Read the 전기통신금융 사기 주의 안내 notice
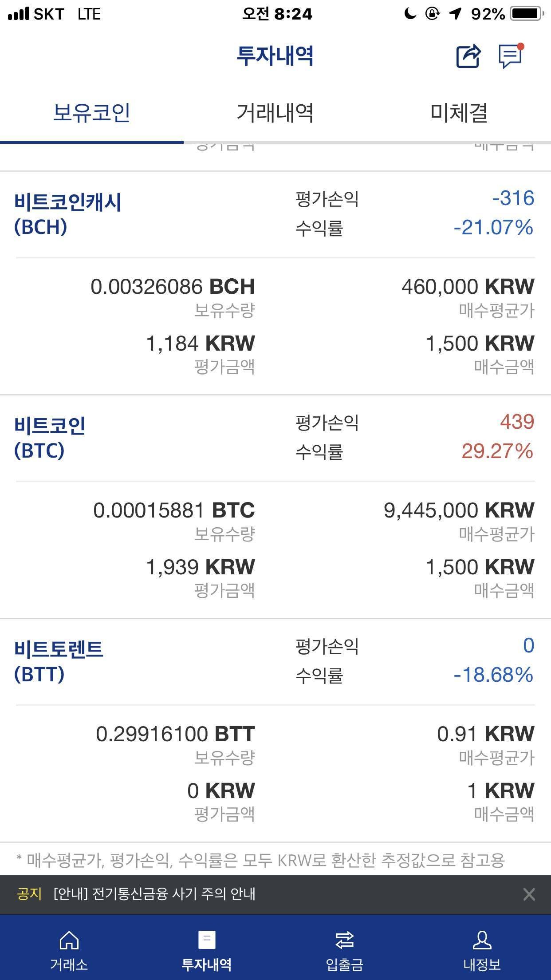 coord(154,894)
